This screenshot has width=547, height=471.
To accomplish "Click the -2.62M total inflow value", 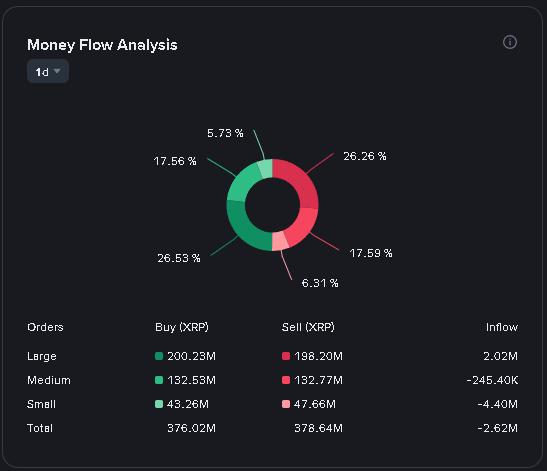I will [x=497, y=428].
